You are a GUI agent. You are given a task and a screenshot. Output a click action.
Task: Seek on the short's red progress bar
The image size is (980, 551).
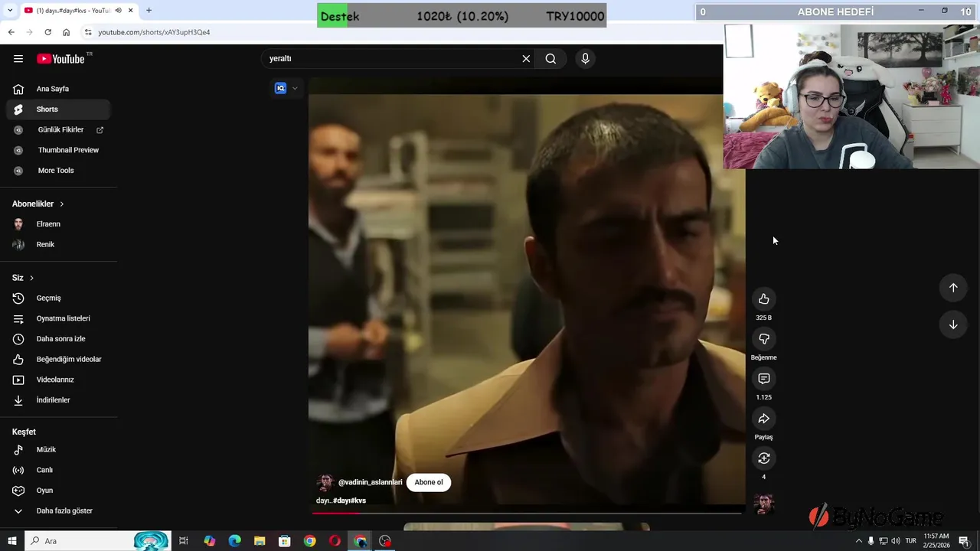527,513
